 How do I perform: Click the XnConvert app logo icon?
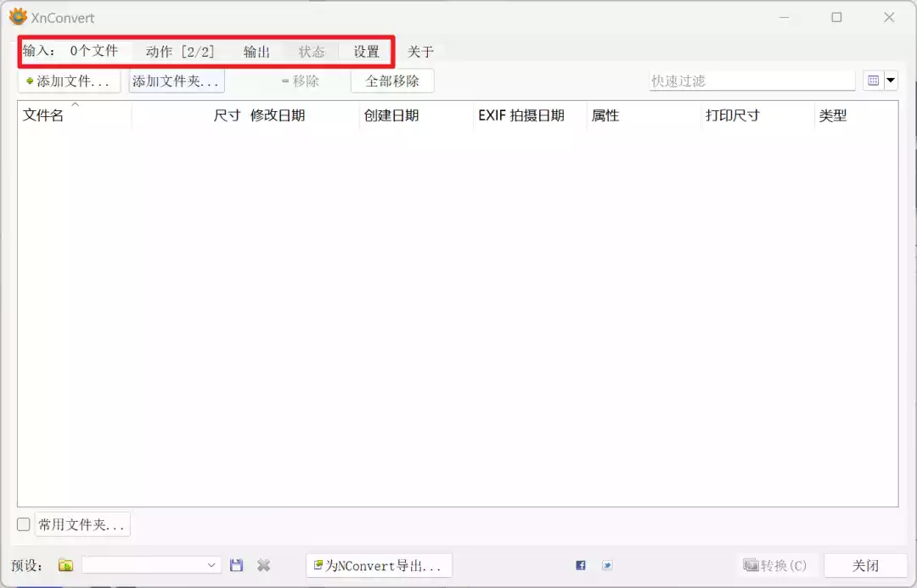18,16
